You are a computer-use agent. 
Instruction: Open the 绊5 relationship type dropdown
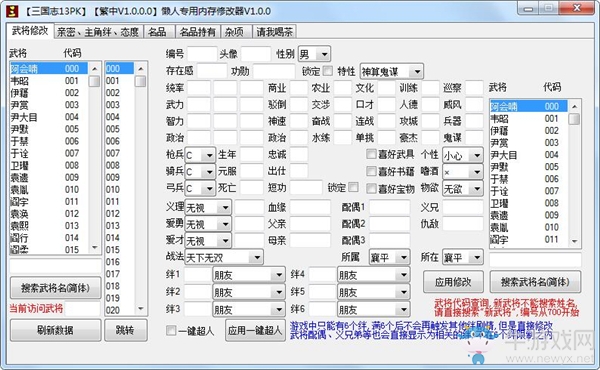point(374,292)
